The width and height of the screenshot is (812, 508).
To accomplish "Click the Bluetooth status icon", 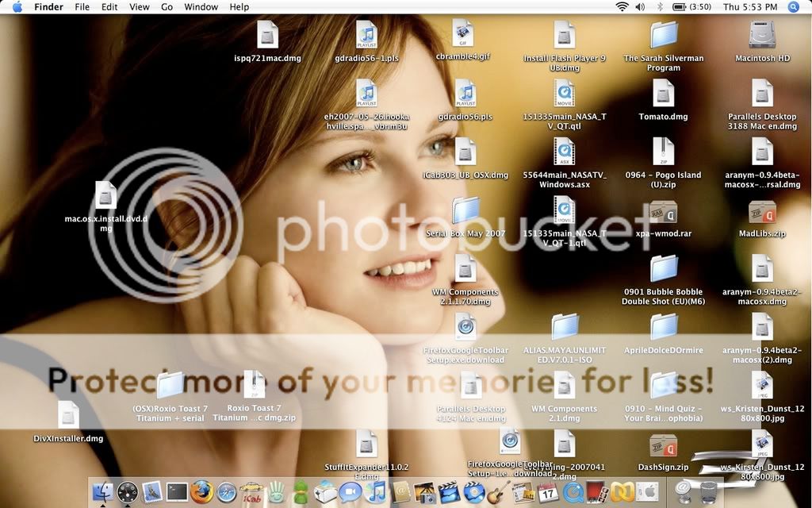I will click(660, 6).
